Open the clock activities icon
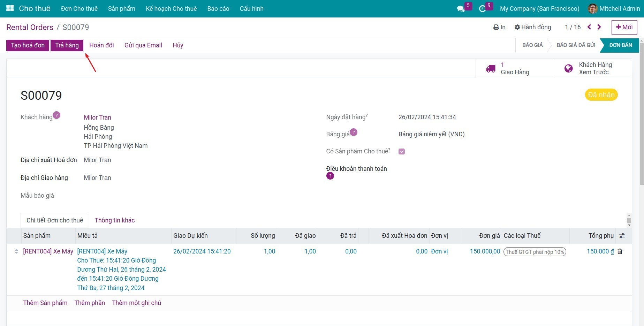644x326 pixels. click(482, 9)
